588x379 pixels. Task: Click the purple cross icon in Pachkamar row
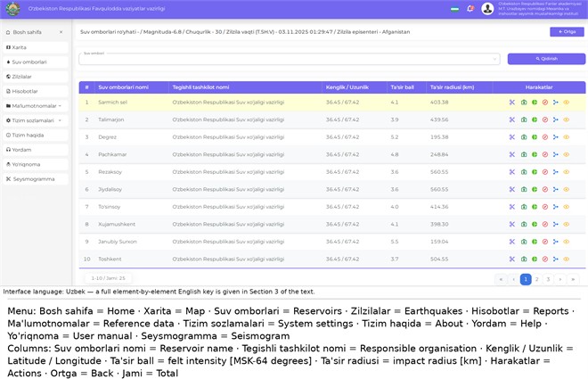[x=512, y=154]
